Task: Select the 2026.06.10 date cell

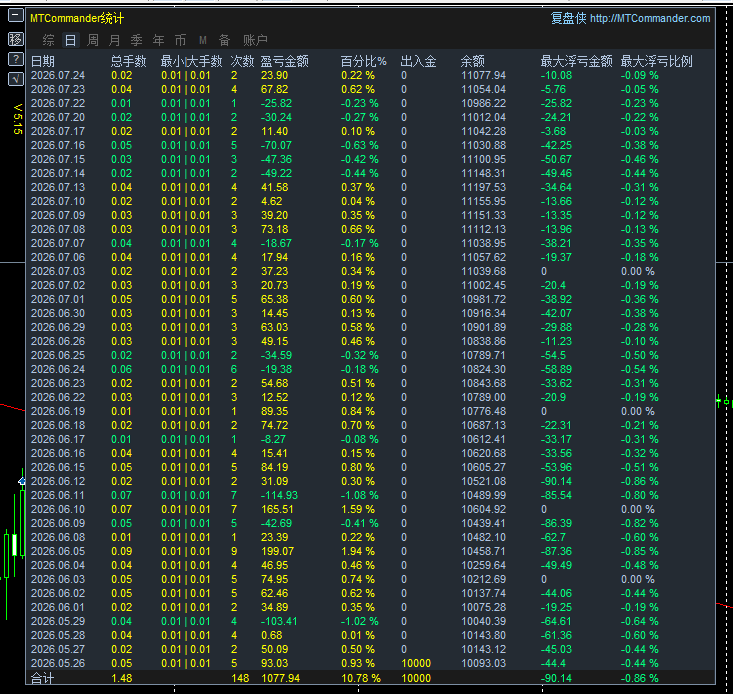Action: coord(58,509)
